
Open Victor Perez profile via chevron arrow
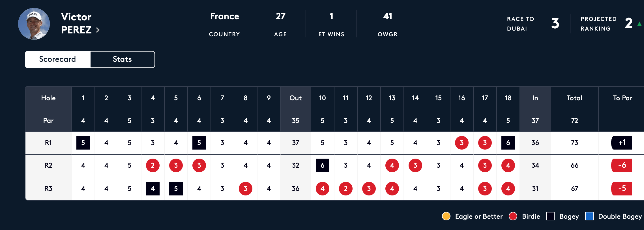pos(98,30)
